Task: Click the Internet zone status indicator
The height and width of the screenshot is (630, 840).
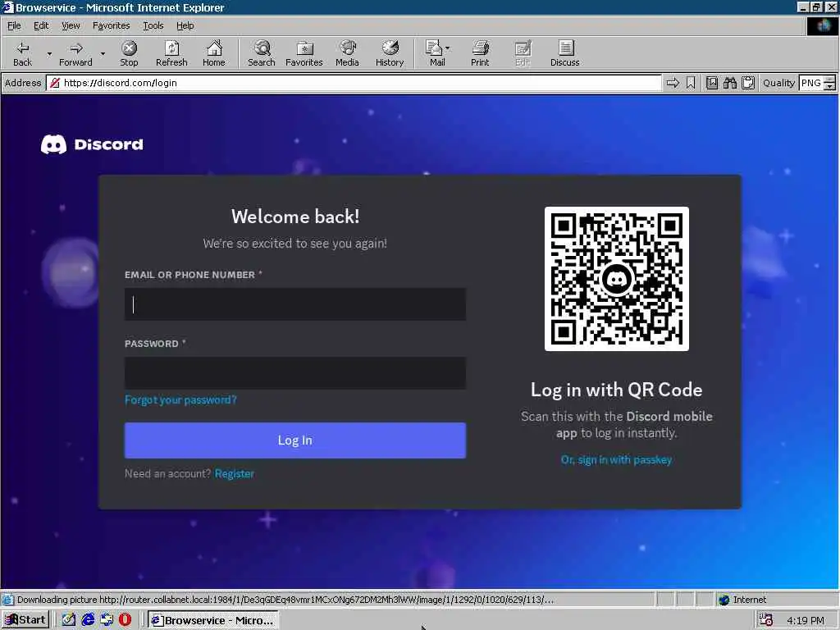Action: 743,600
